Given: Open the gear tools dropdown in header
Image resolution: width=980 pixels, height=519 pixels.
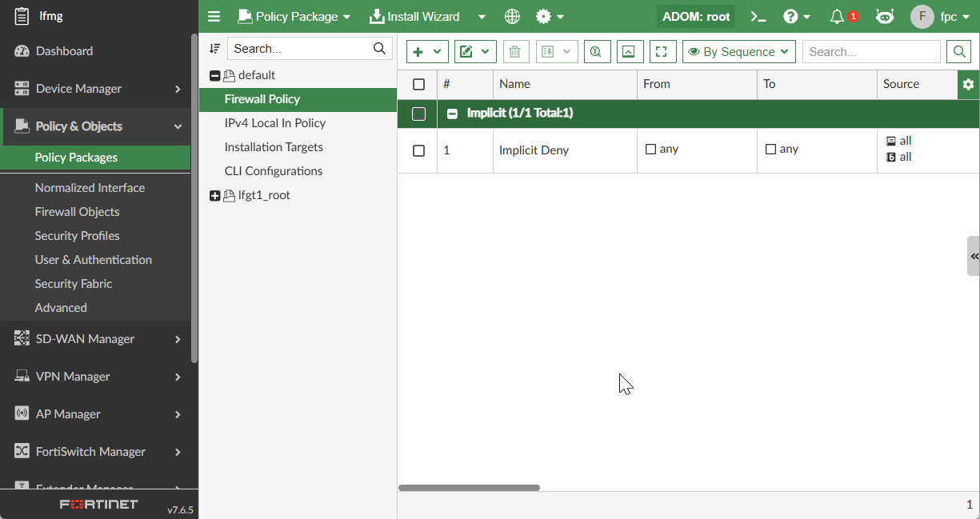Looking at the screenshot, I should point(550,16).
